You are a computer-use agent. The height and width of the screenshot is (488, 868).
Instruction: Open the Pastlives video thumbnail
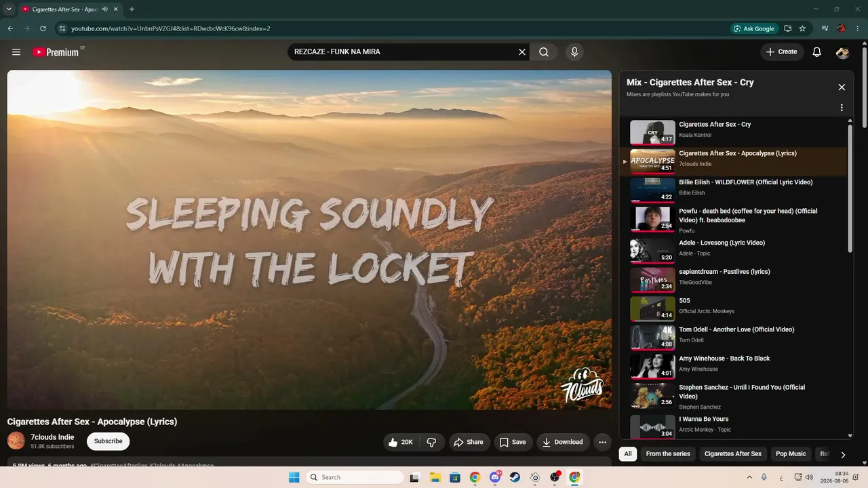coord(652,279)
